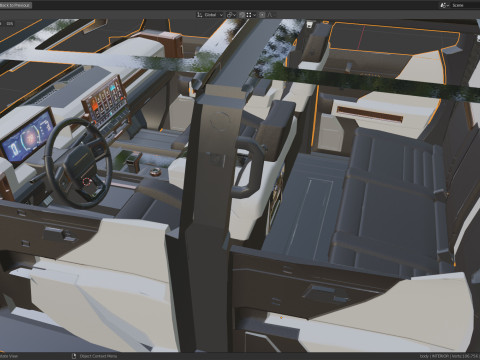The height and width of the screenshot is (360, 480).
Task: Open the scene browse icon dropdown
Action: tap(444, 5)
